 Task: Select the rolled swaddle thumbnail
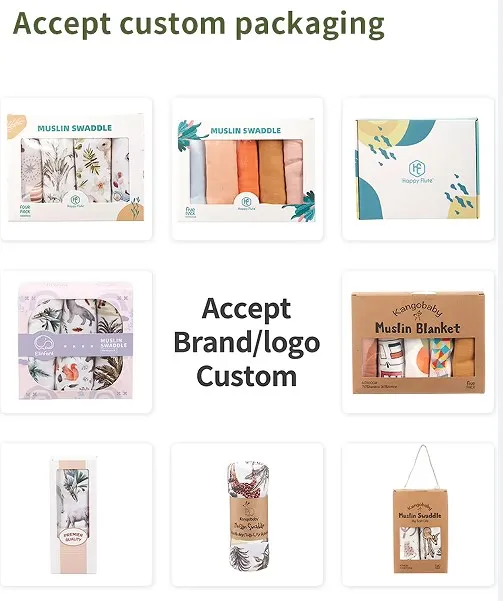[x=247, y=514]
